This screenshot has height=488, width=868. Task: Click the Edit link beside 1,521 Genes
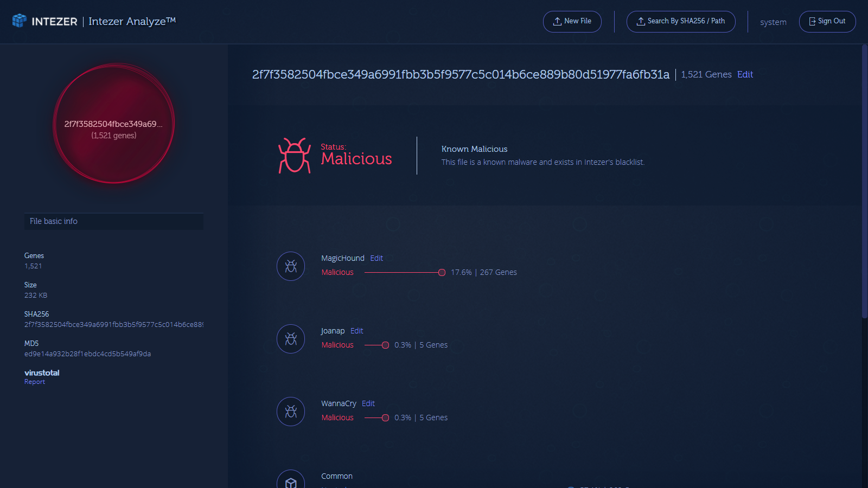tap(745, 74)
